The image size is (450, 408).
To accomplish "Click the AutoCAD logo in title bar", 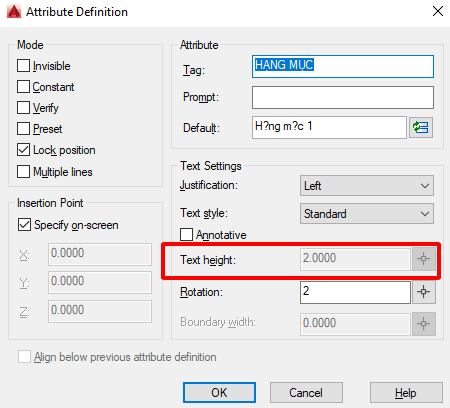I will pos(14,12).
